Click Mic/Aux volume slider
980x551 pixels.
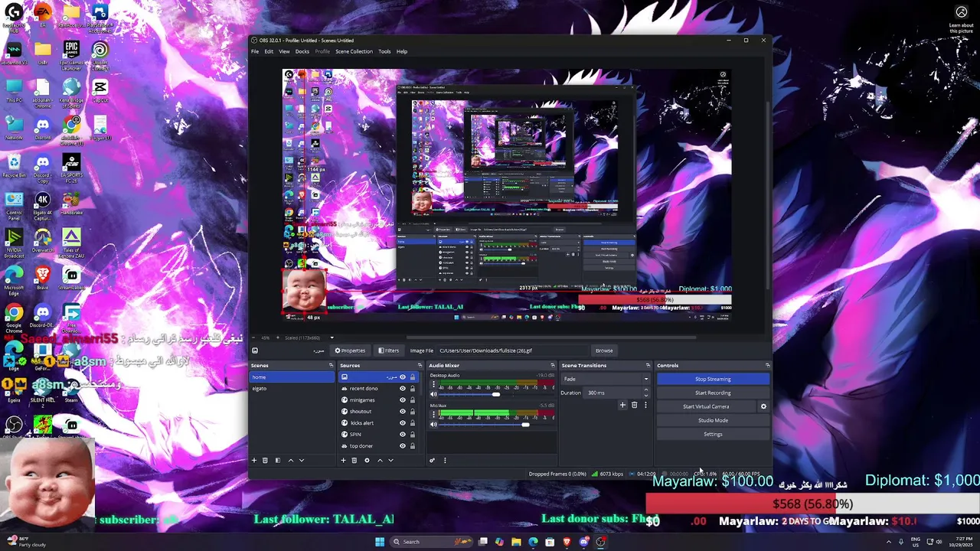(496, 424)
